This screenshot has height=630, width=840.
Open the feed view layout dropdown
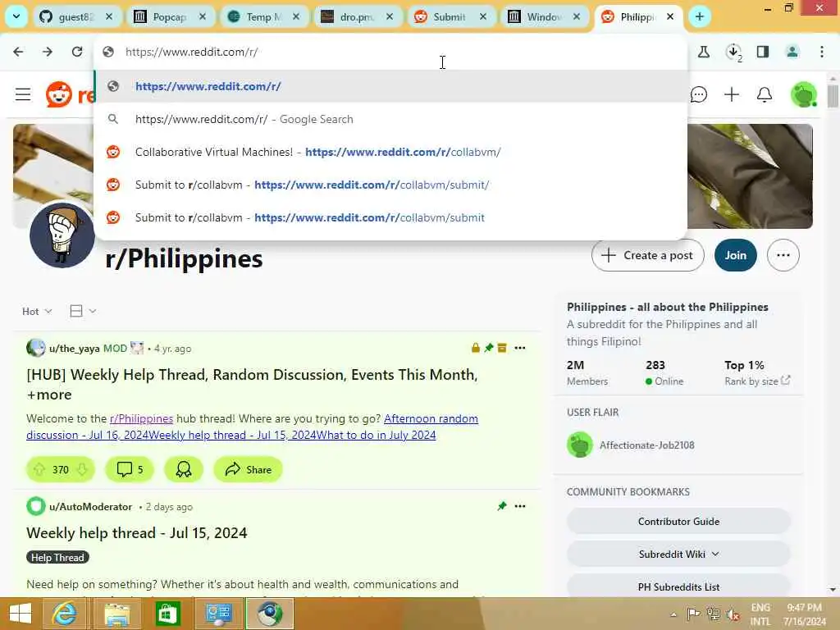pos(83,311)
